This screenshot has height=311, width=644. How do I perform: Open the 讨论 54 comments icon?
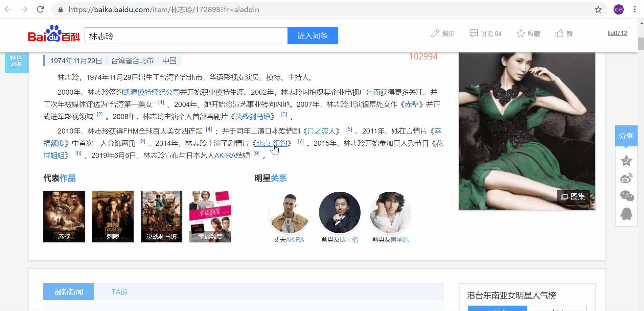click(x=474, y=33)
